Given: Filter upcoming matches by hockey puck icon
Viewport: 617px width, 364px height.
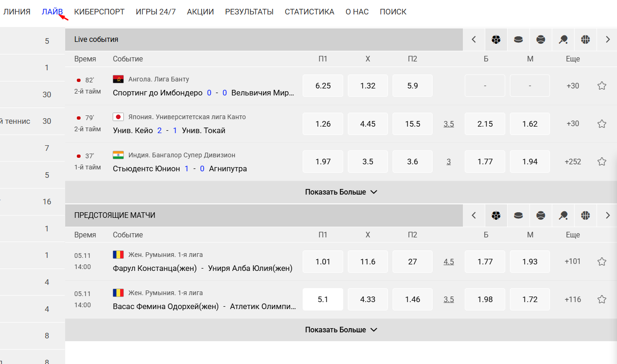Looking at the screenshot, I should coord(518,216).
